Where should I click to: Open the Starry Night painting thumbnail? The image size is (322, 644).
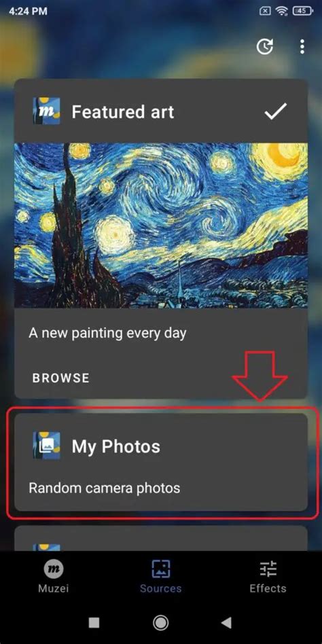pyautogui.click(x=161, y=226)
